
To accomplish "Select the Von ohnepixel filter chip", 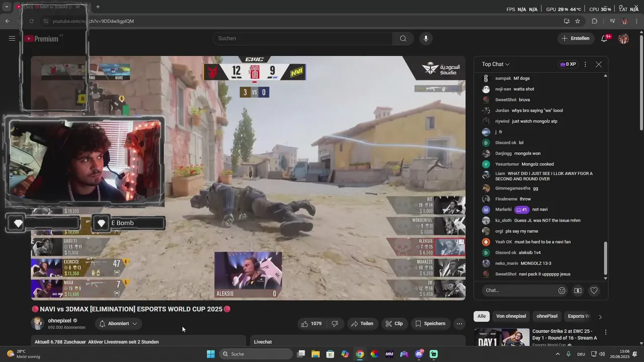I will pyautogui.click(x=511, y=316).
